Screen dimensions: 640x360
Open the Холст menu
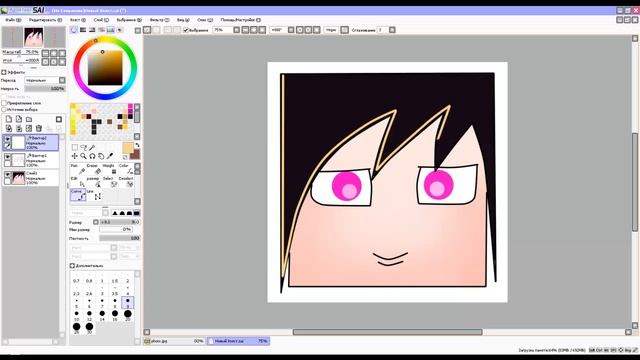point(78,20)
